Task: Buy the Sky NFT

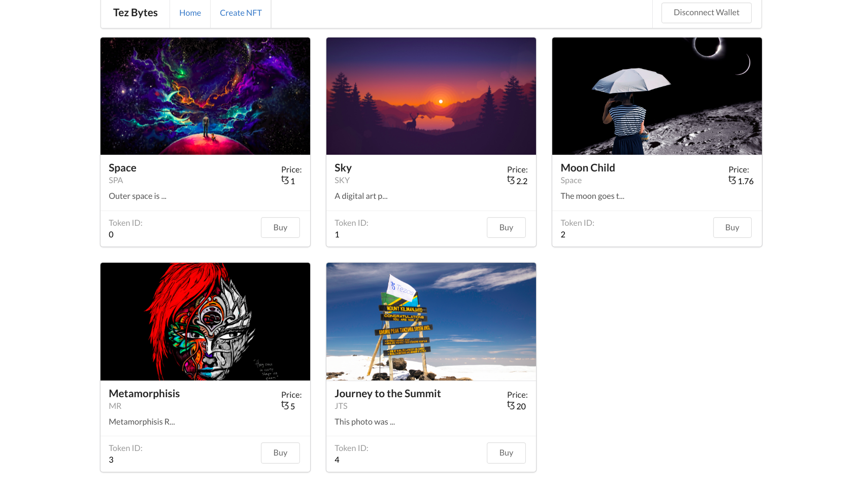Action: [506, 227]
